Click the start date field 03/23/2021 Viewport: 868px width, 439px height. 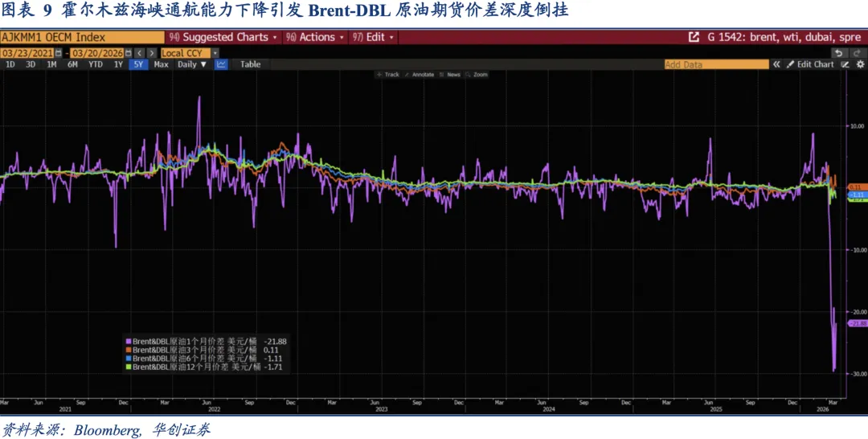coord(27,53)
